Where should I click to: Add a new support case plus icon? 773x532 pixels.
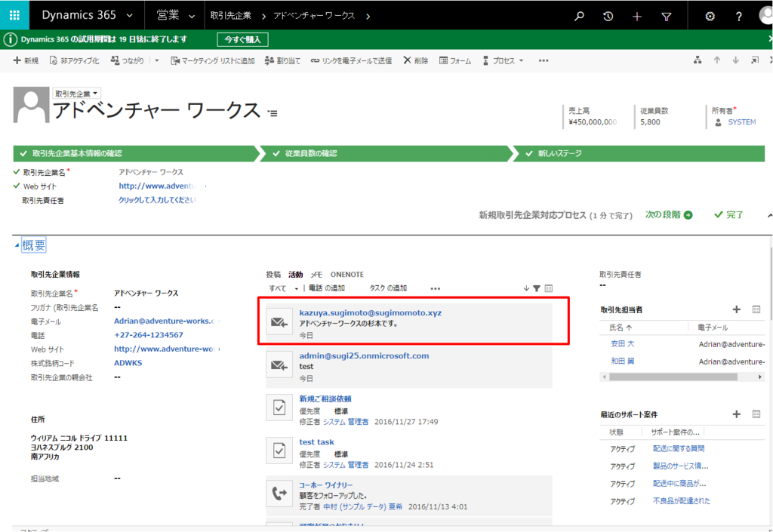737,414
